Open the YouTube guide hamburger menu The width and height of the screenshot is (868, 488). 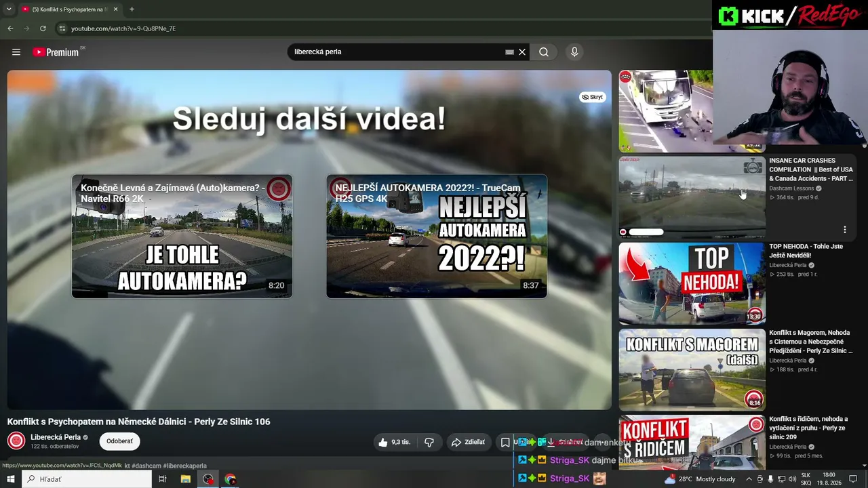point(16,52)
